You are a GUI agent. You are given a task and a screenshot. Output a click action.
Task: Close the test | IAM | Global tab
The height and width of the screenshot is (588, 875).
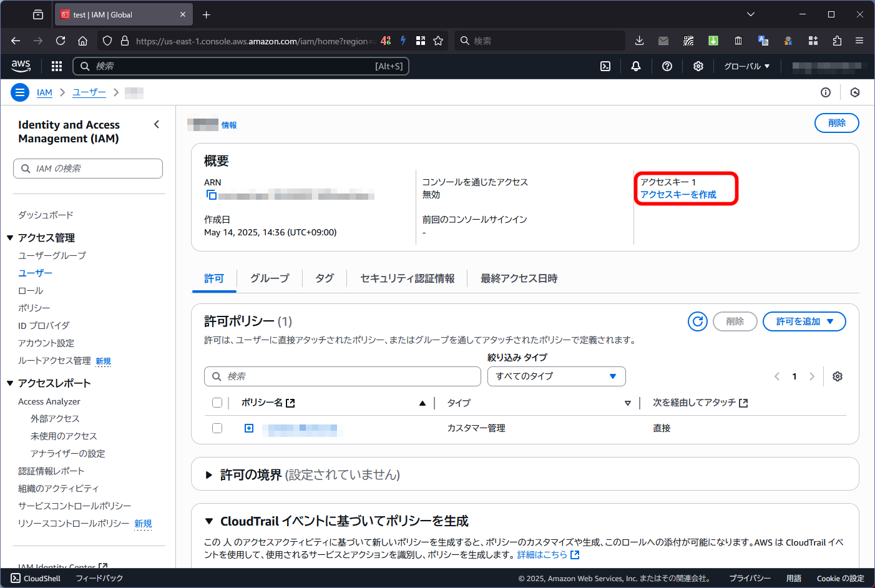[183, 14]
